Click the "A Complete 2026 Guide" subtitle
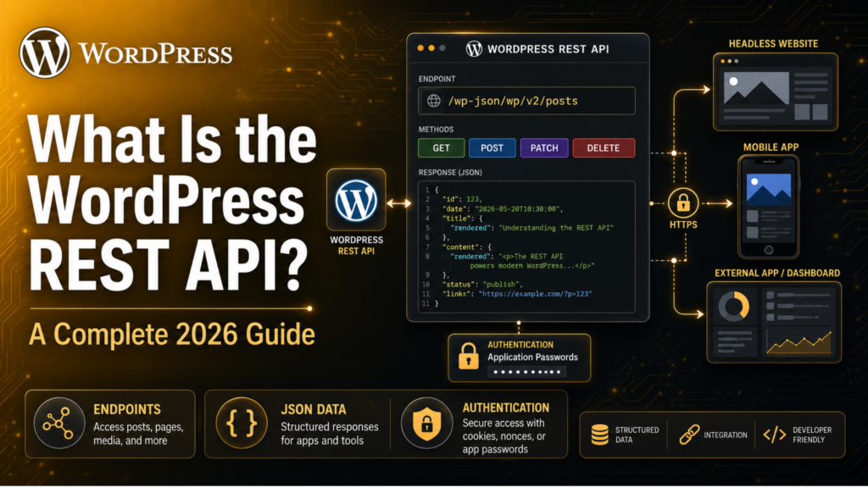This screenshot has width=868, height=488. pyautogui.click(x=171, y=334)
